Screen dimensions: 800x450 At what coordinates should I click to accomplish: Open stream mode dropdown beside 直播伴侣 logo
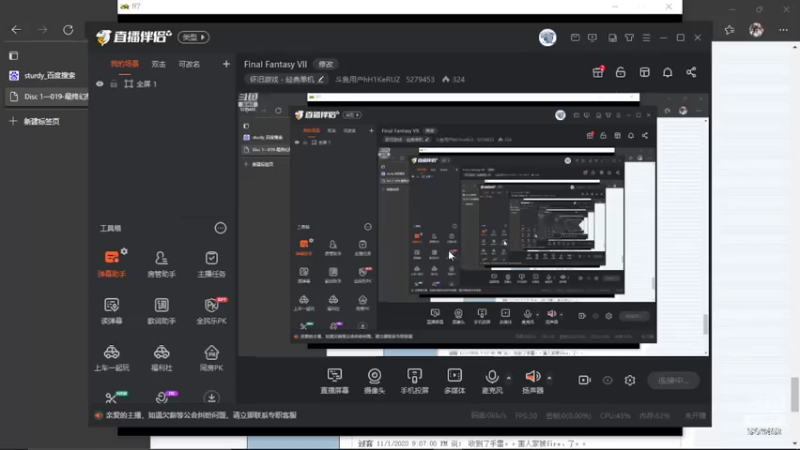pos(193,37)
